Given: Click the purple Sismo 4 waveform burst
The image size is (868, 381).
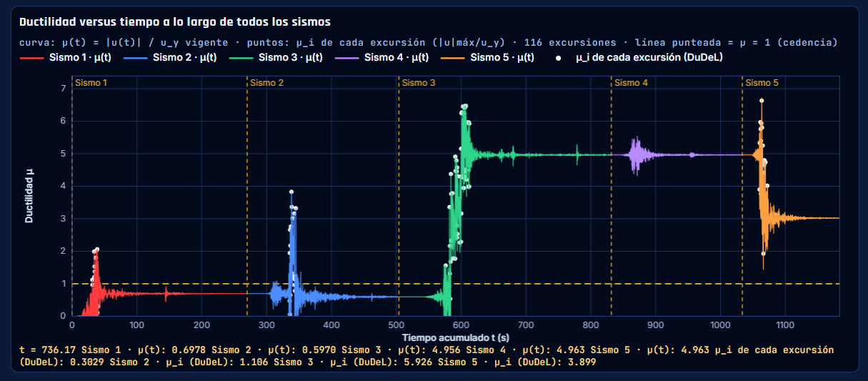Looking at the screenshot, I should 637,154.
